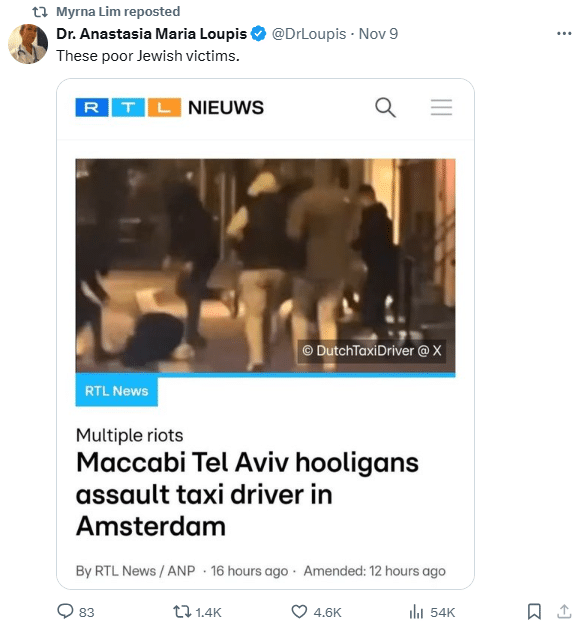Click the RTL News category tag
The image size is (583, 625).
pos(116,391)
